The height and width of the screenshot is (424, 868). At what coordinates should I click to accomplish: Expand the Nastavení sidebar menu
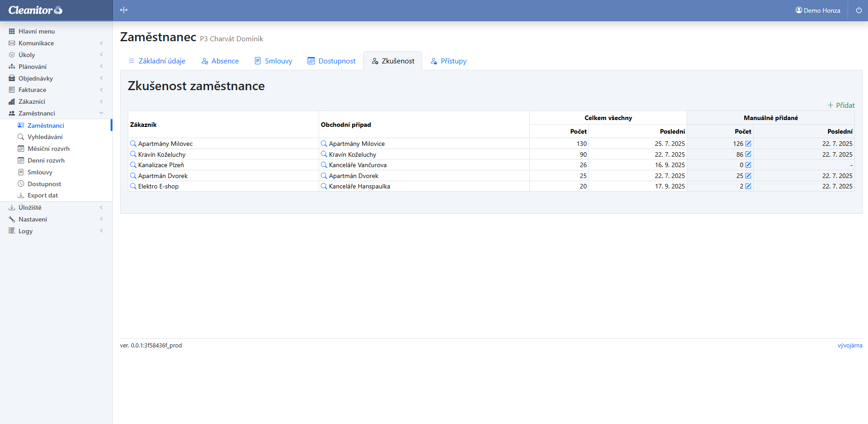pos(33,219)
